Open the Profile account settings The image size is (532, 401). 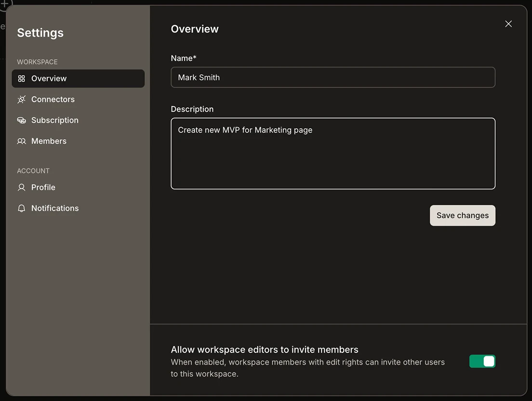point(43,187)
